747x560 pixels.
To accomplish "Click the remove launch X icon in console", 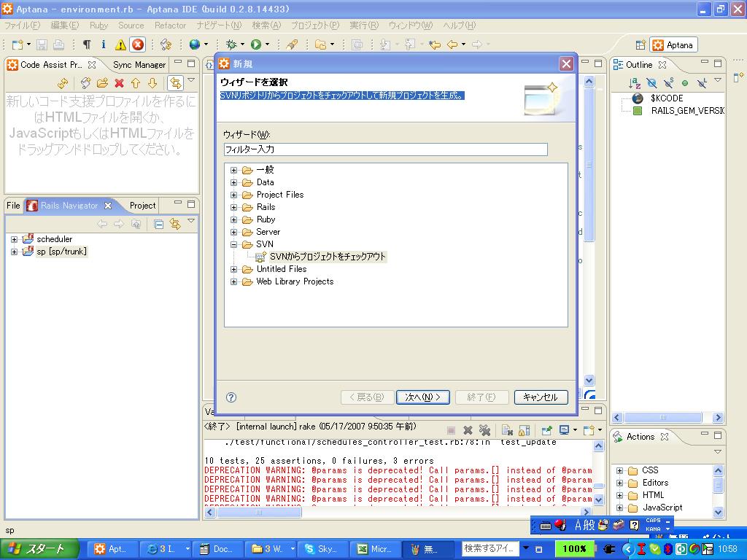I will (468, 430).
